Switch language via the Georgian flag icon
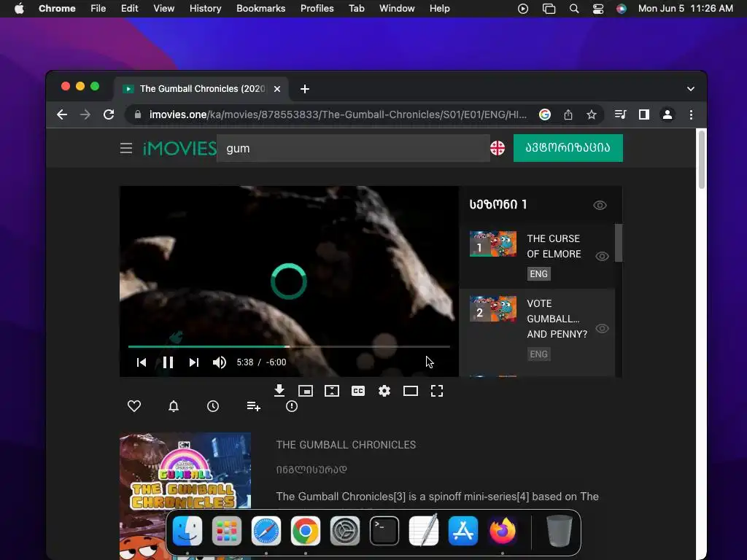 click(x=498, y=148)
